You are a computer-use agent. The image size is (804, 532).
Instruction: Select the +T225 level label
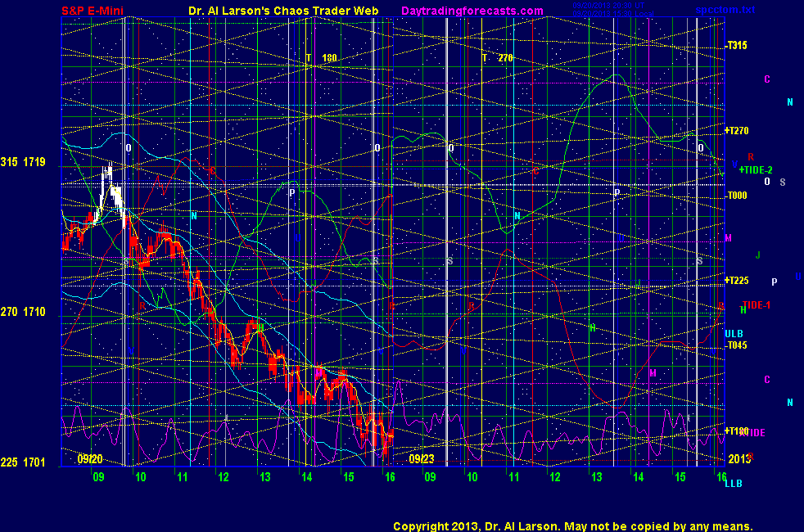click(x=736, y=281)
